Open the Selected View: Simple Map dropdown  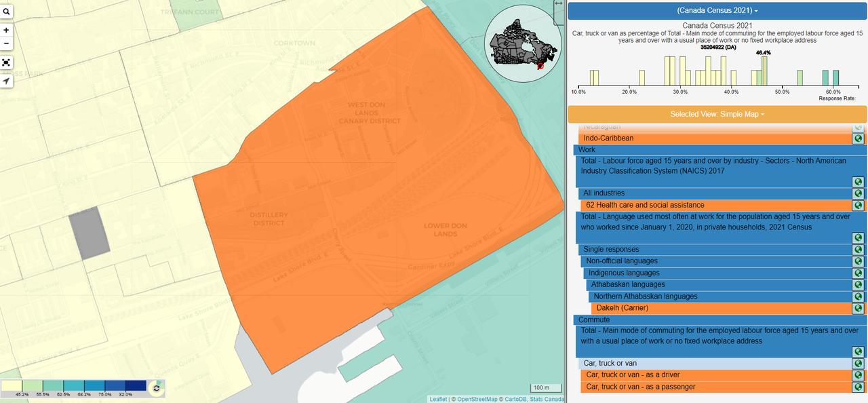(717, 114)
